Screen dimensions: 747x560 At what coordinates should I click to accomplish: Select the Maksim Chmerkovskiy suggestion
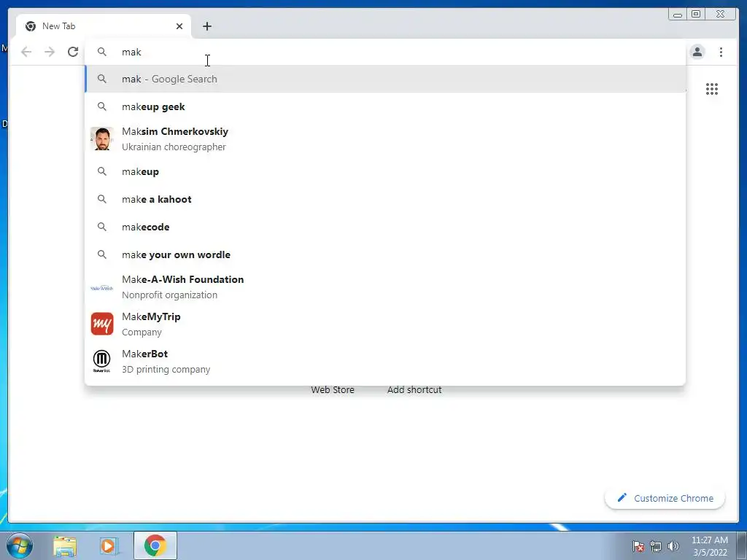tap(385, 139)
